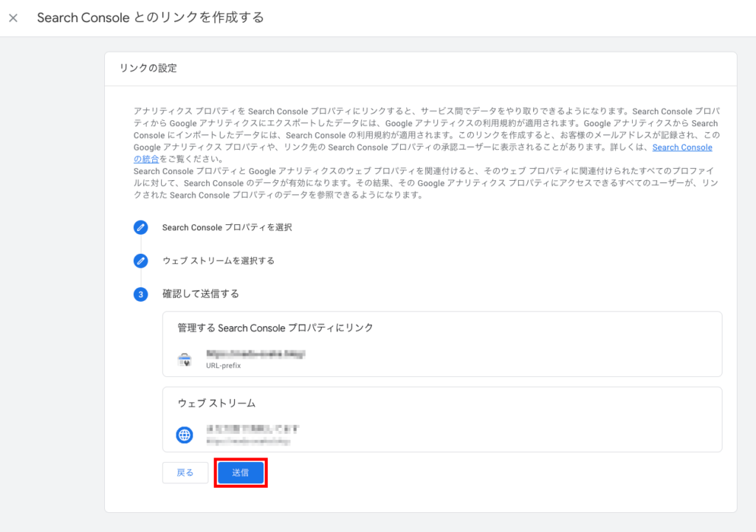Click the pencil icon for ウェブ ストリームを選択する

(141, 260)
